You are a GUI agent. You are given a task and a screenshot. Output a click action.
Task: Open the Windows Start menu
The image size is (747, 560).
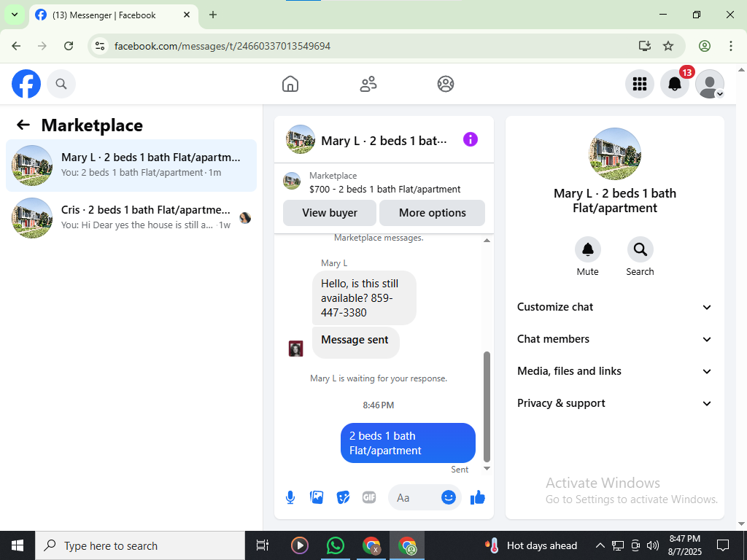pos(18,545)
